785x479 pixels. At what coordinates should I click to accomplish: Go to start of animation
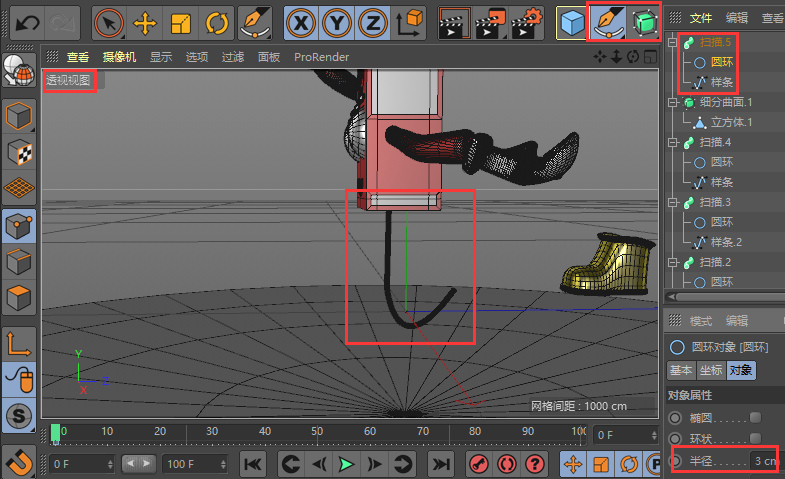253,464
